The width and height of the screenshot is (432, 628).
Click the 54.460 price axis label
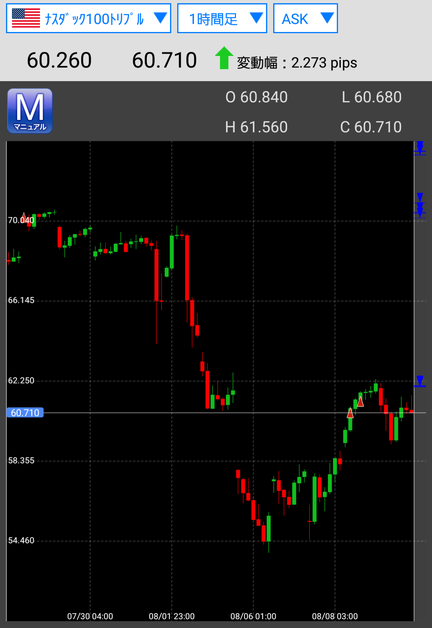(21, 541)
